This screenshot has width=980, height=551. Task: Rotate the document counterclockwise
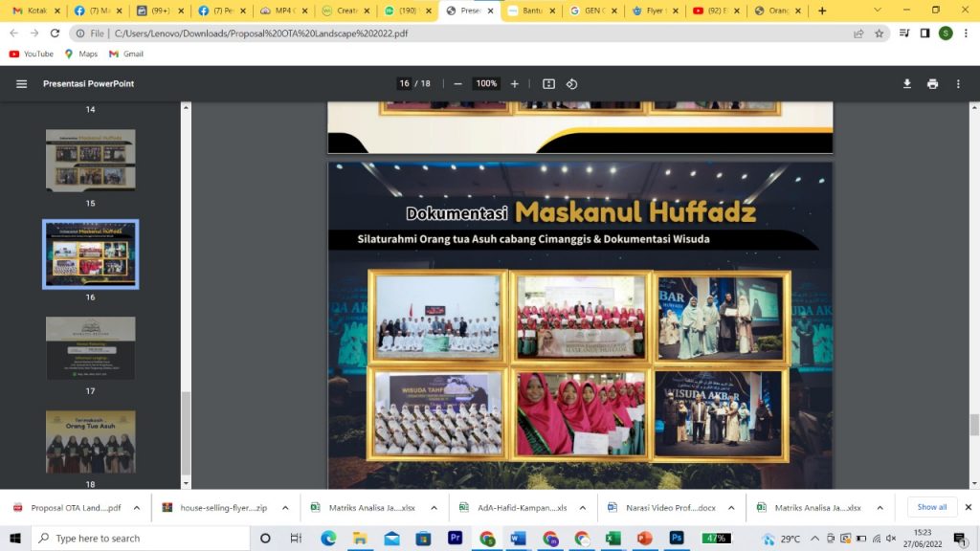[x=572, y=84]
